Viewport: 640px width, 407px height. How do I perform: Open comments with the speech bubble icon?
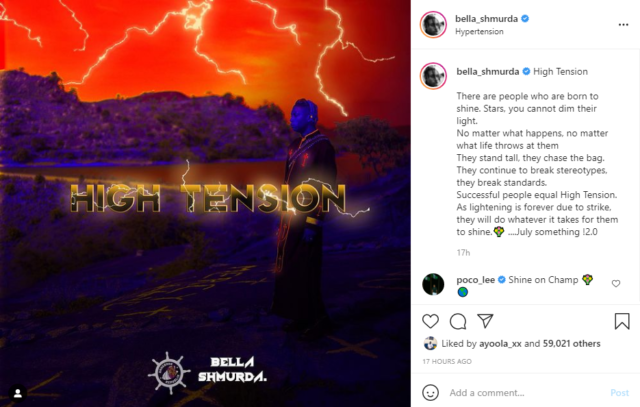click(x=458, y=321)
